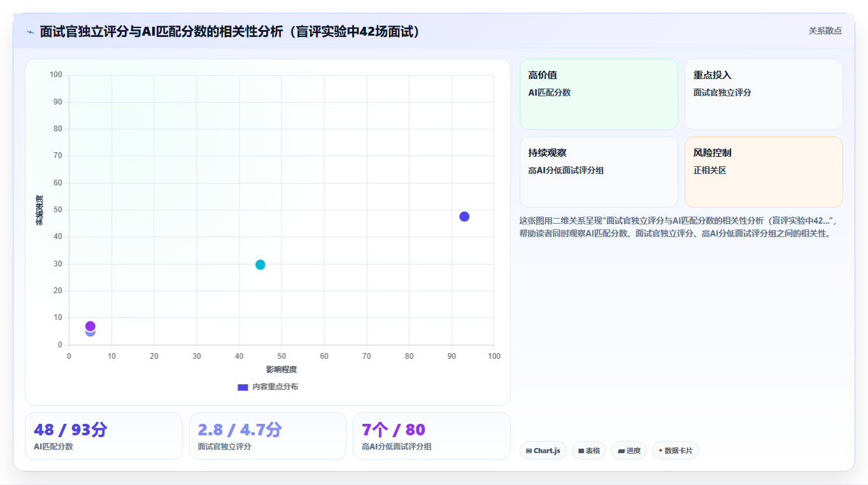The image size is (868, 485).
Task: Click the 7个 / 80 stat card
Action: pos(432,436)
